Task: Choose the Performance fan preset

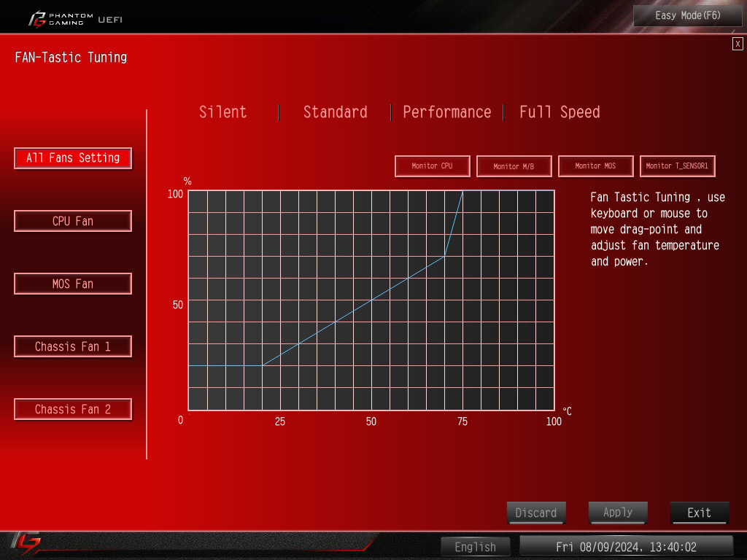Action: [446, 112]
